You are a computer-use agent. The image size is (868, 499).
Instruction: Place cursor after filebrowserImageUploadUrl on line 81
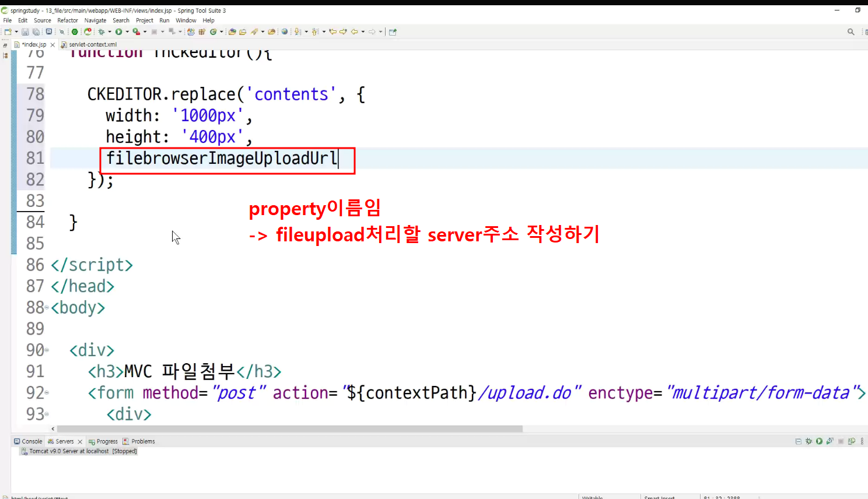coord(338,159)
